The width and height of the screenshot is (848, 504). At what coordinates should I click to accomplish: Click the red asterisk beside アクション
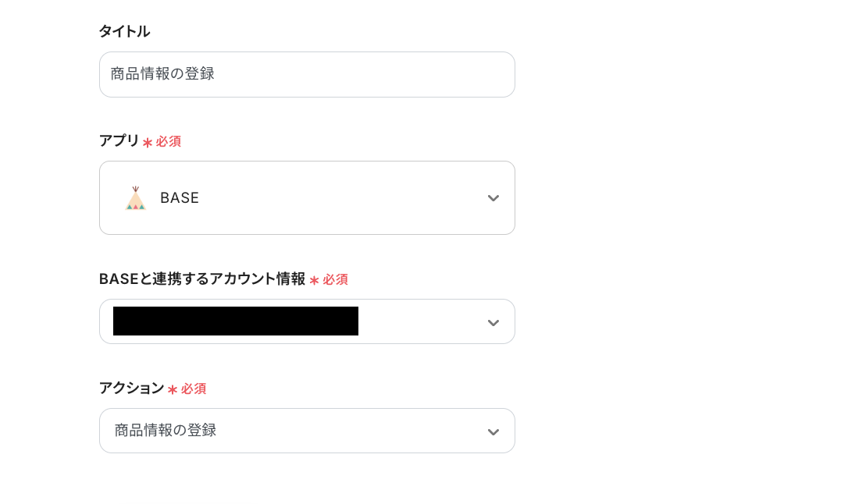pos(173,389)
